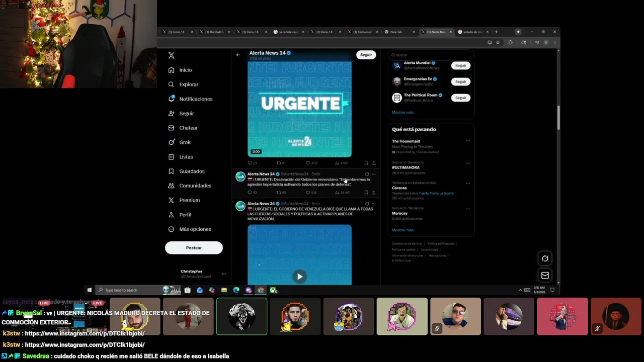Open the #ULTIMAHORA trend
This screenshot has width=644, height=362.
[406, 167]
